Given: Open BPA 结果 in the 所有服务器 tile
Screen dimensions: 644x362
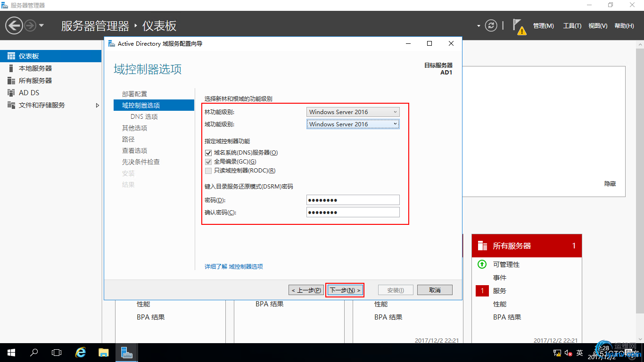Looking at the screenshot, I should [507, 317].
